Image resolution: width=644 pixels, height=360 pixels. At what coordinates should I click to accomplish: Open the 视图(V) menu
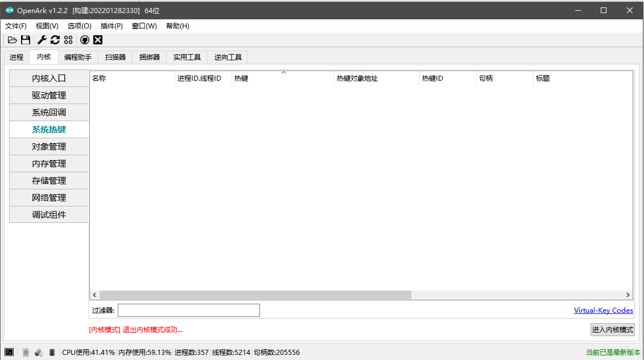coord(47,26)
